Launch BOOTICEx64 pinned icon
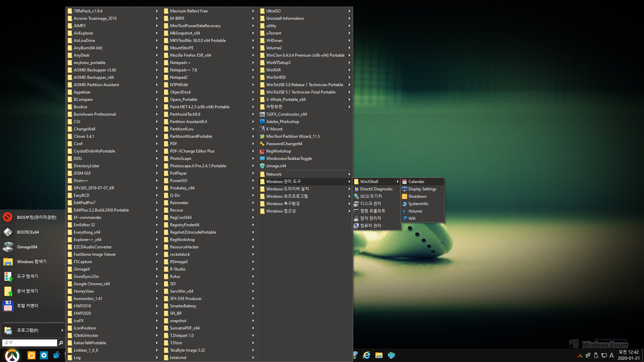Viewport: 644px width, 362px height. click(x=8, y=232)
